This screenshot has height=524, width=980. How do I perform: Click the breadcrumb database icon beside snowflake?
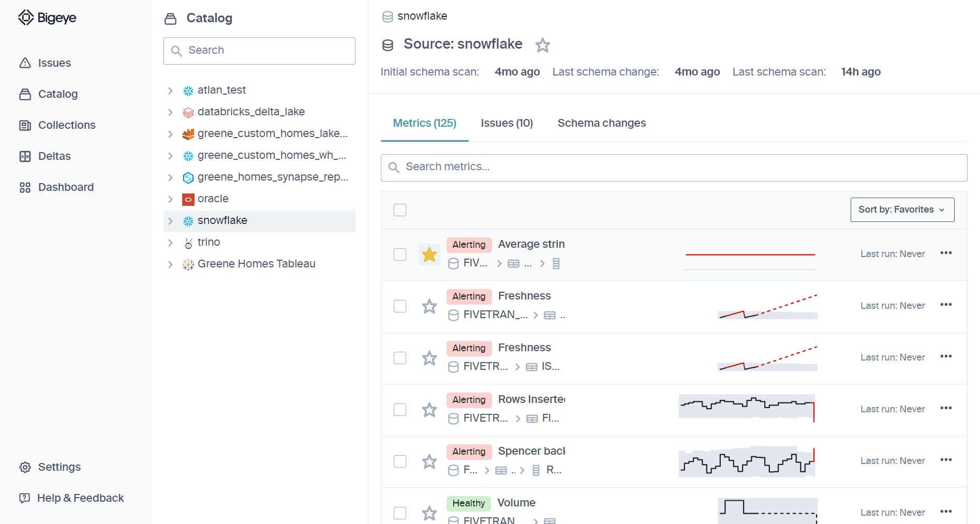pos(388,17)
